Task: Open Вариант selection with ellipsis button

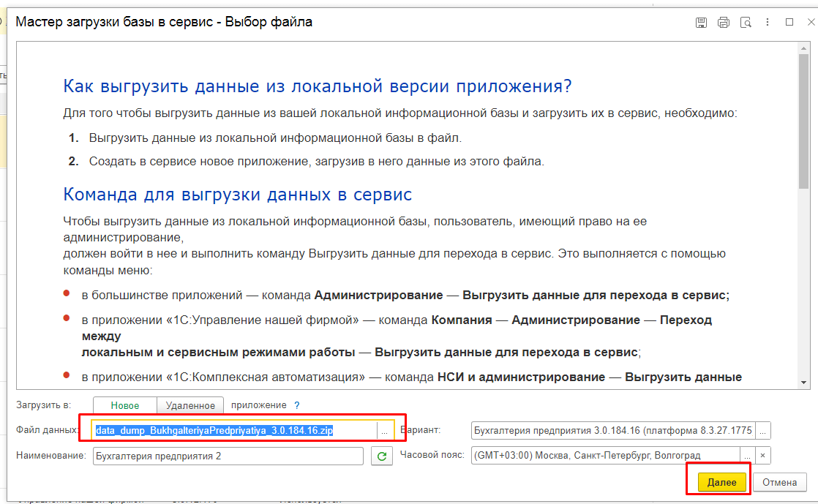Action: [762, 431]
